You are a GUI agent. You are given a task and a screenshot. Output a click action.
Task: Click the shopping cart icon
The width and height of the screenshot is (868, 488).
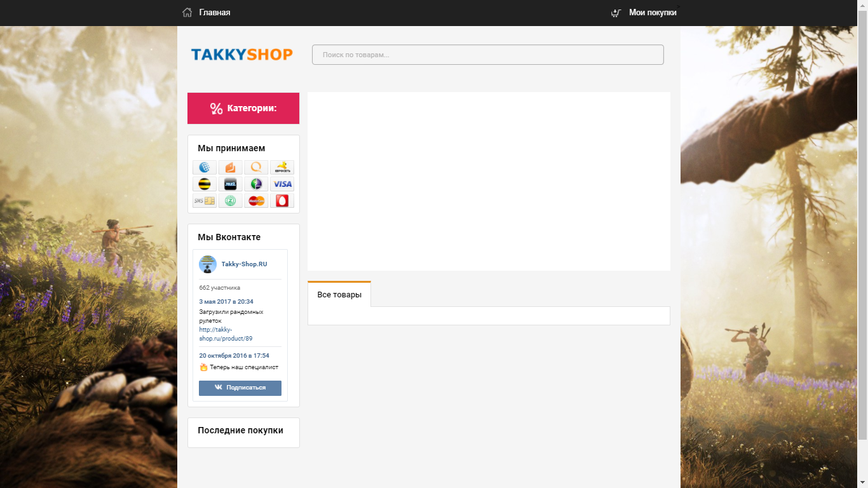(x=616, y=13)
